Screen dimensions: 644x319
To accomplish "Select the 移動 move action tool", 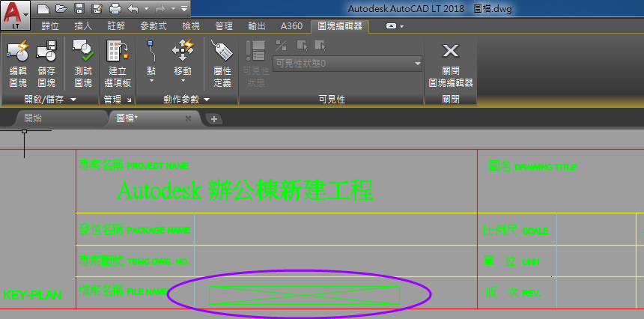I will (183, 58).
